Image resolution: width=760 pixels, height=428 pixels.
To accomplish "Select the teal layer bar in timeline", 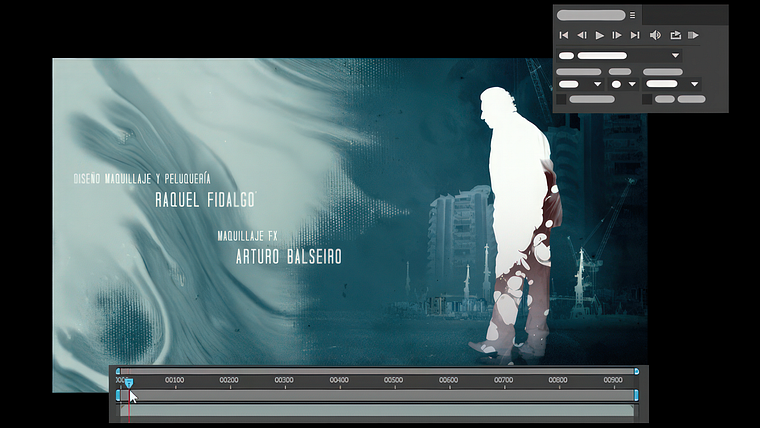I will [377, 411].
